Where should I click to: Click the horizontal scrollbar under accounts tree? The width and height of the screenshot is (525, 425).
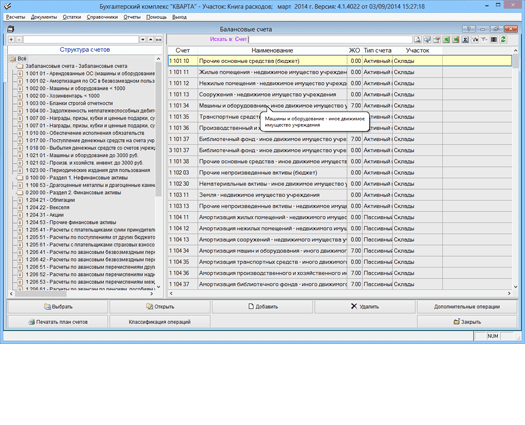click(81, 294)
